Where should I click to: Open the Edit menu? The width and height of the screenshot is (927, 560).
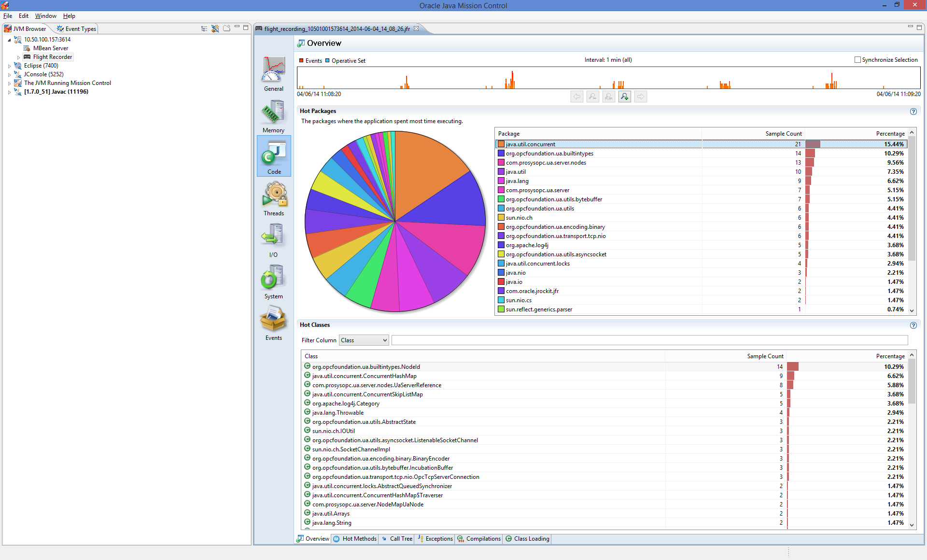pos(24,16)
